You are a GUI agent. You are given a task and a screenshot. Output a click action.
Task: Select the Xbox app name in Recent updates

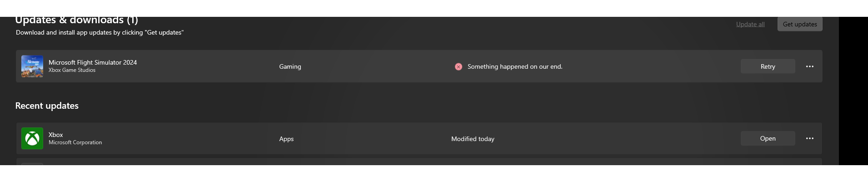(55, 135)
